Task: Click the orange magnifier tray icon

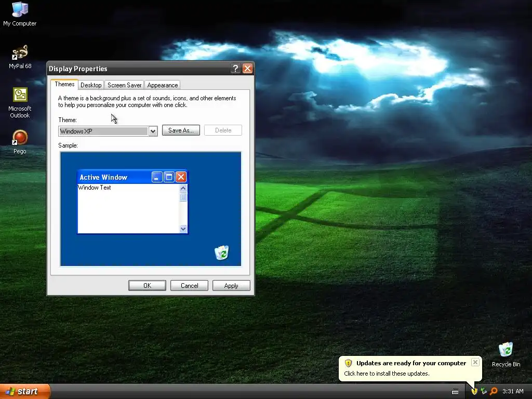Action: point(494,391)
